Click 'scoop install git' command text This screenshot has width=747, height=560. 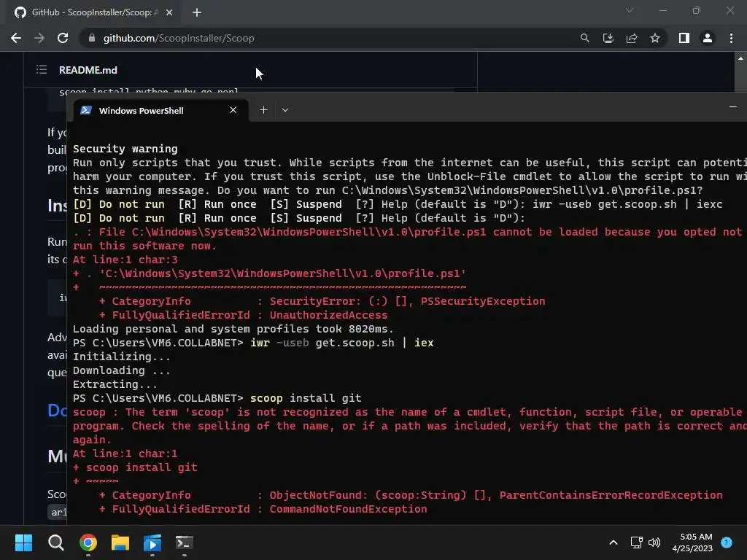click(306, 398)
